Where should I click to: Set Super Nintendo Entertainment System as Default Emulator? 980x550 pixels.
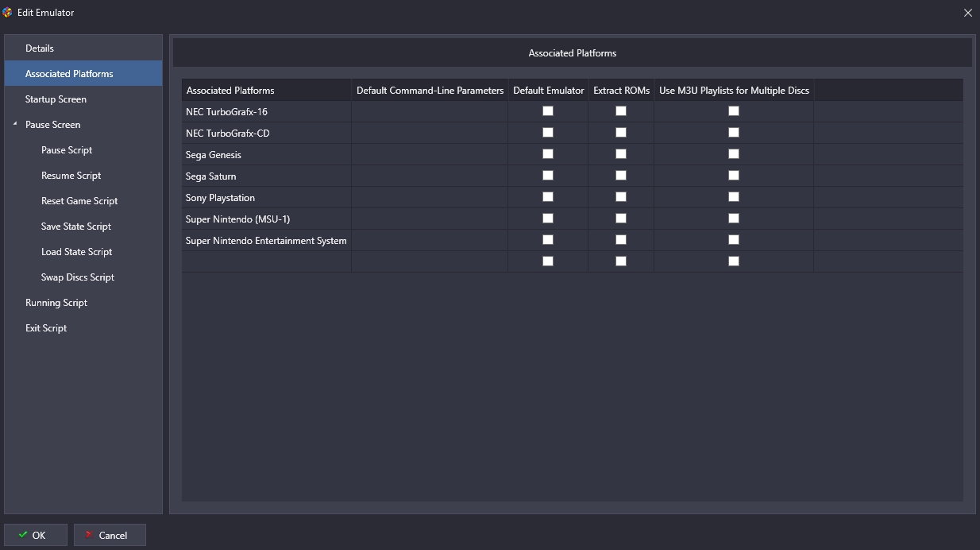(548, 240)
